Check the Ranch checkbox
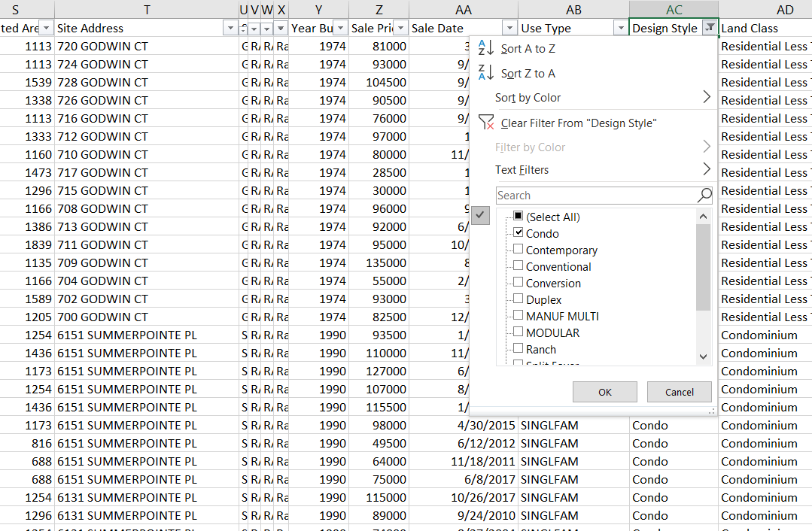 coord(518,348)
